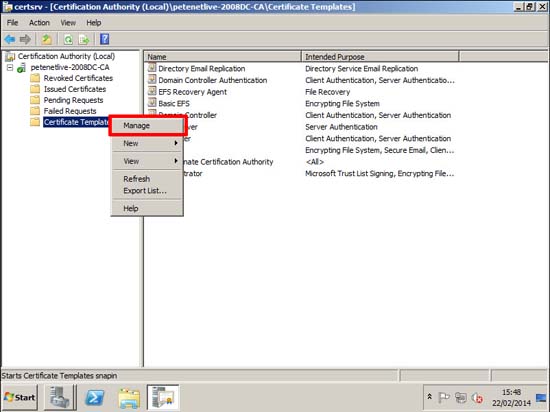The height and width of the screenshot is (412, 550).
Task: Click the Encrypting File System purpose cell
Action: pyautogui.click(x=342, y=103)
